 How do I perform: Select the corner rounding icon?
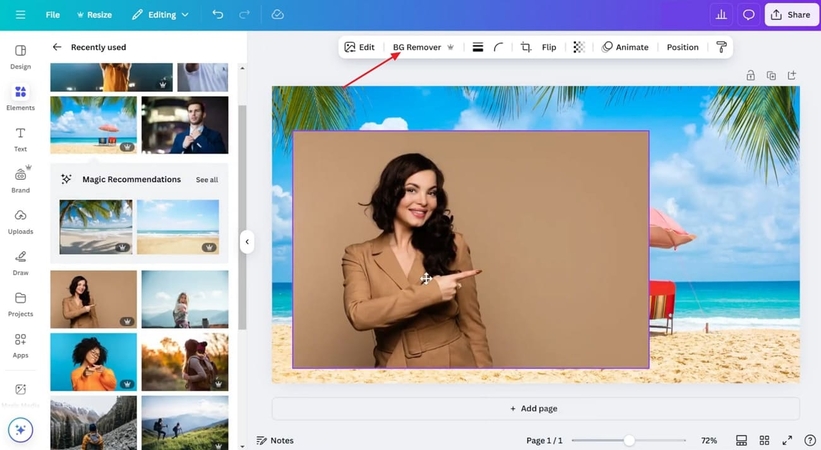point(498,47)
